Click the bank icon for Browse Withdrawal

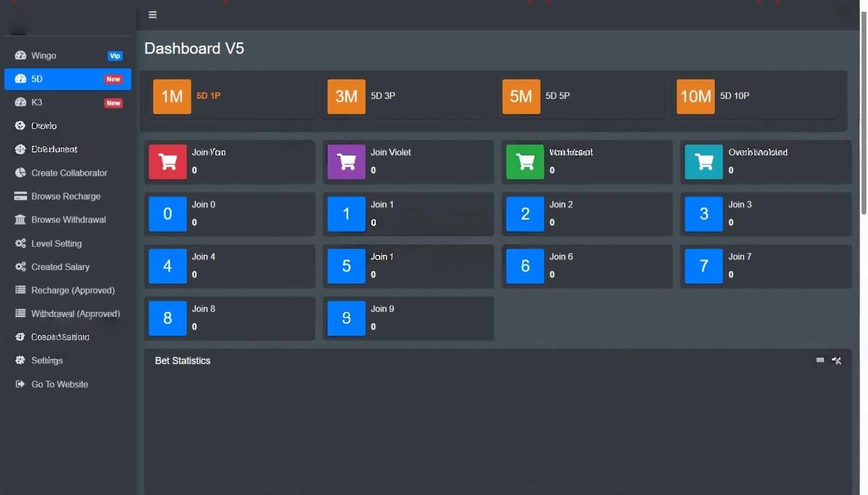[20, 220]
